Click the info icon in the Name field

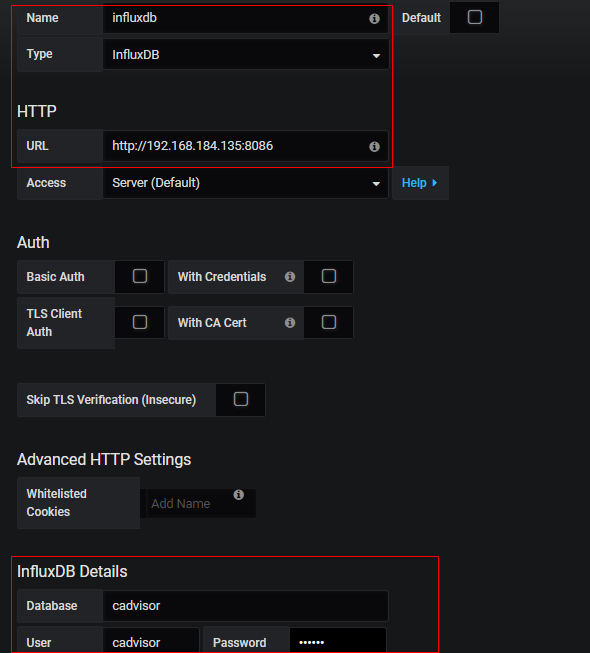point(374,19)
